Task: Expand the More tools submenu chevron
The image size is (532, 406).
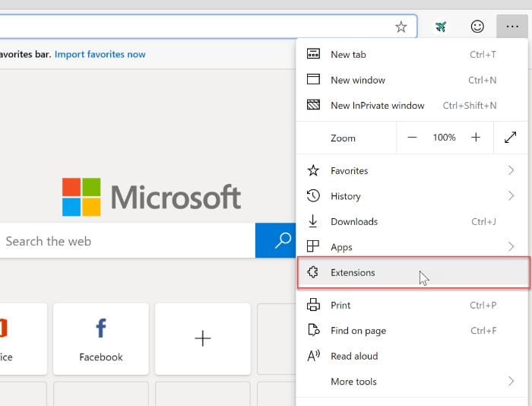Action: point(511,381)
